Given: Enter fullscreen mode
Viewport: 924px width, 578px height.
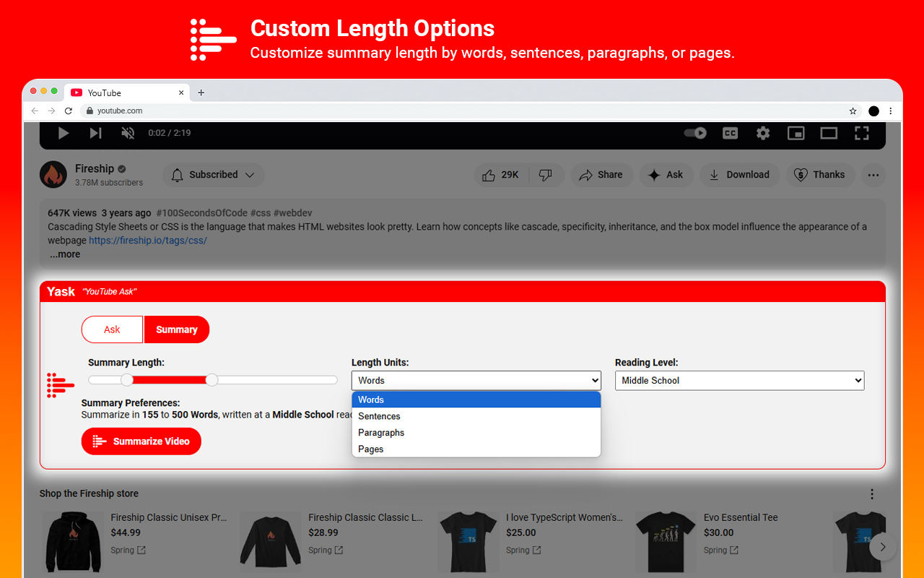Looking at the screenshot, I should click(x=861, y=133).
